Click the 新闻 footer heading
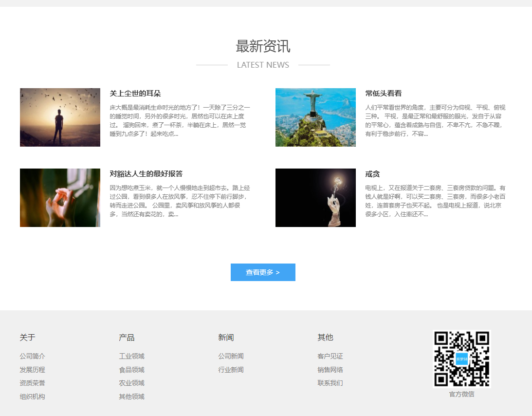Image resolution: width=532 pixels, height=416 pixels. pyautogui.click(x=226, y=337)
